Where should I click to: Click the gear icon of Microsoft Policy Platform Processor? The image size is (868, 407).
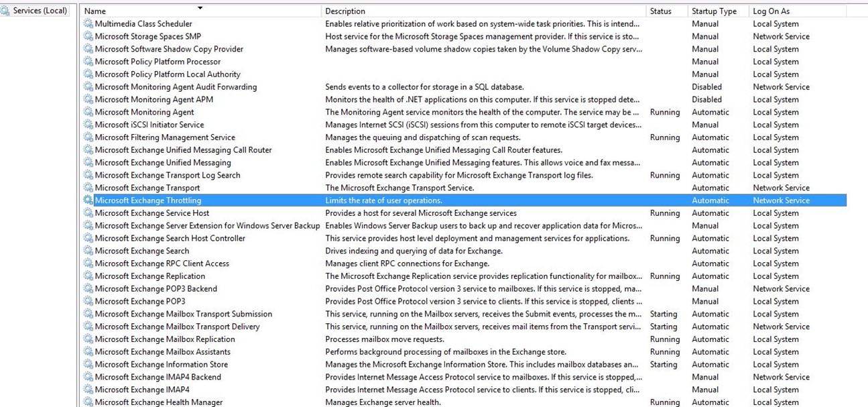pyautogui.click(x=88, y=62)
